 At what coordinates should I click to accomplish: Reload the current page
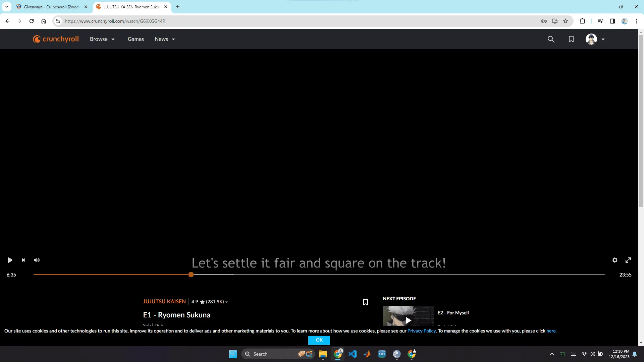(32, 21)
